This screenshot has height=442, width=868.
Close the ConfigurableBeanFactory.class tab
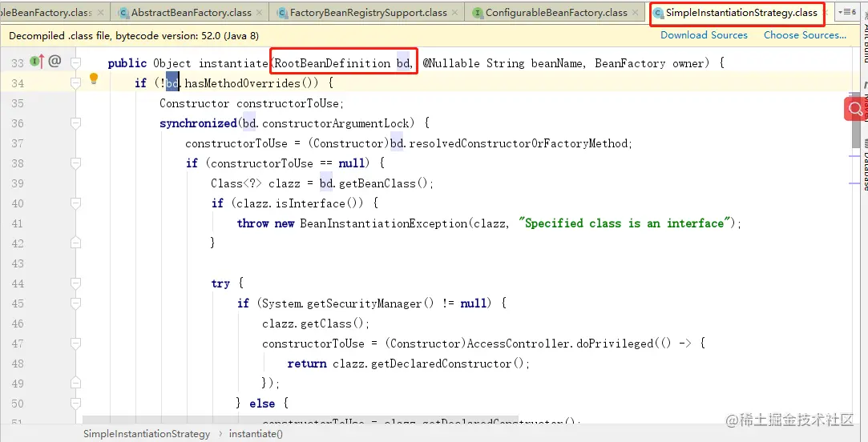pyautogui.click(x=636, y=13)
